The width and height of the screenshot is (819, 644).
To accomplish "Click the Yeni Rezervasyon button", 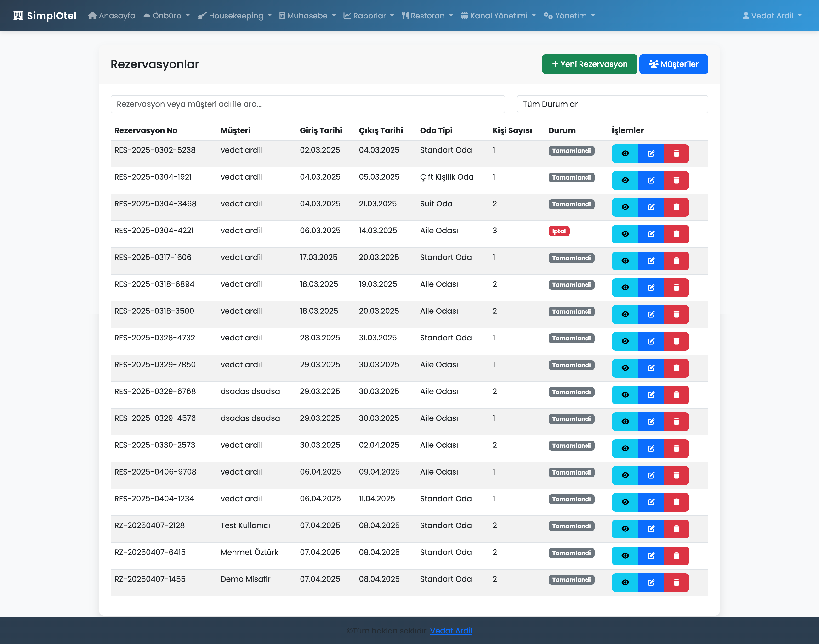I will (x=589, y=64).
